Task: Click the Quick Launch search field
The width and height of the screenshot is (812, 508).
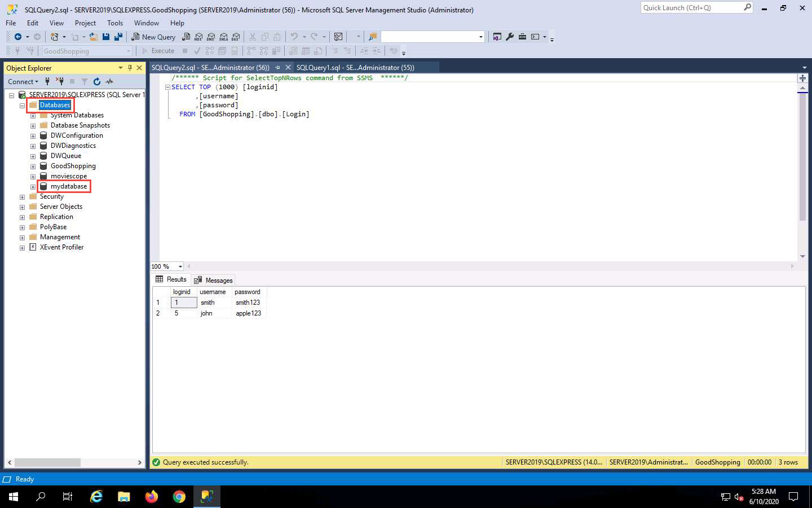Action: point(692,8)
